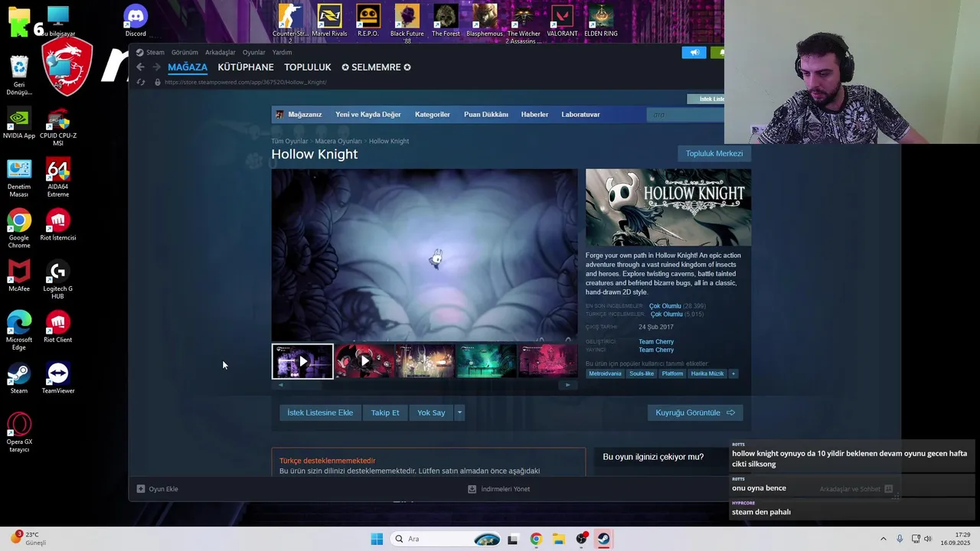Open Marvel Rivals desktop shortcut
This screenshot has width=980, height=551.
point(329,21)
